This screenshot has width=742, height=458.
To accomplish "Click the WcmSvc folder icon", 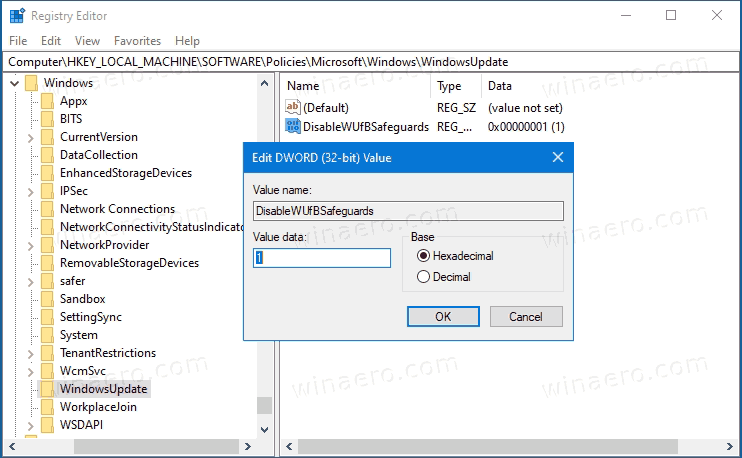I will [x=47, y=370].
